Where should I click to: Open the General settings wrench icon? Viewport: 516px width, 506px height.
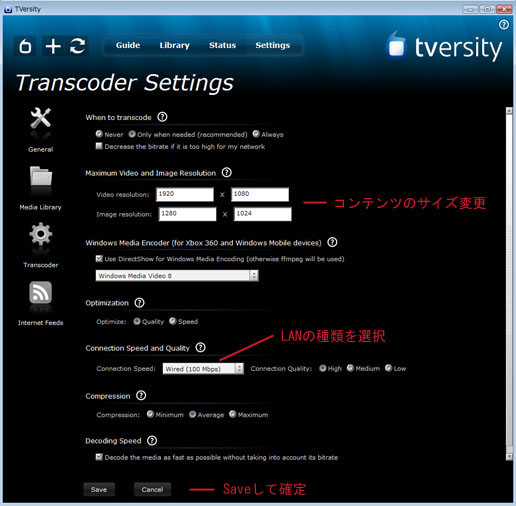click(40, 118)
